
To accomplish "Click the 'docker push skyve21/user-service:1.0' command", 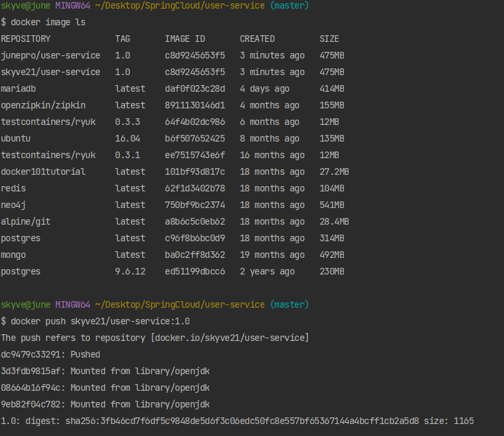I will (x=100, y=322).
